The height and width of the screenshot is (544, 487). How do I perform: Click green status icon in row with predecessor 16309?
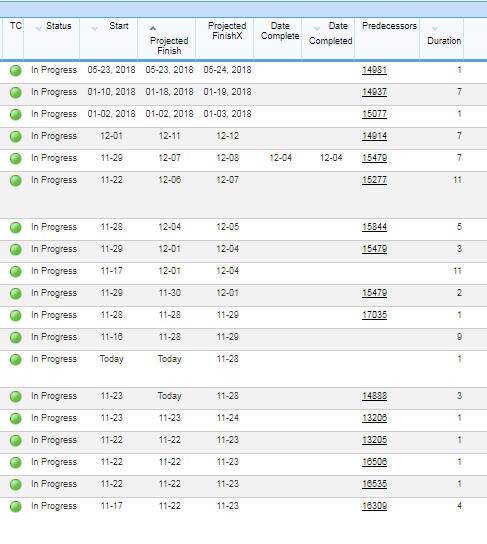(16, 507)
